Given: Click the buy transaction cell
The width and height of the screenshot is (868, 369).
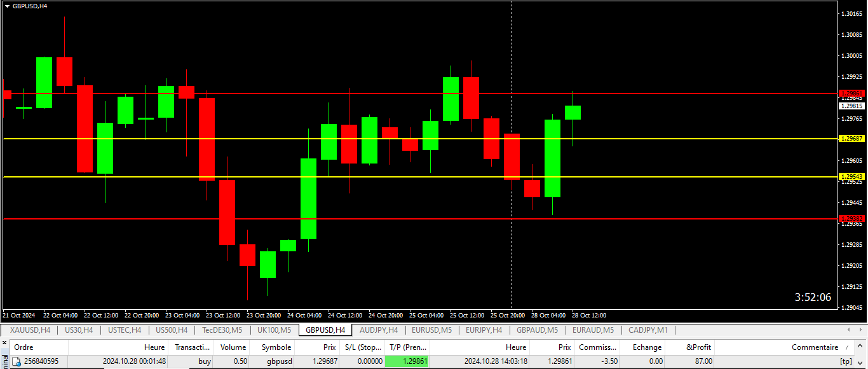Looking at the screenshot, I should click(204, 361).
